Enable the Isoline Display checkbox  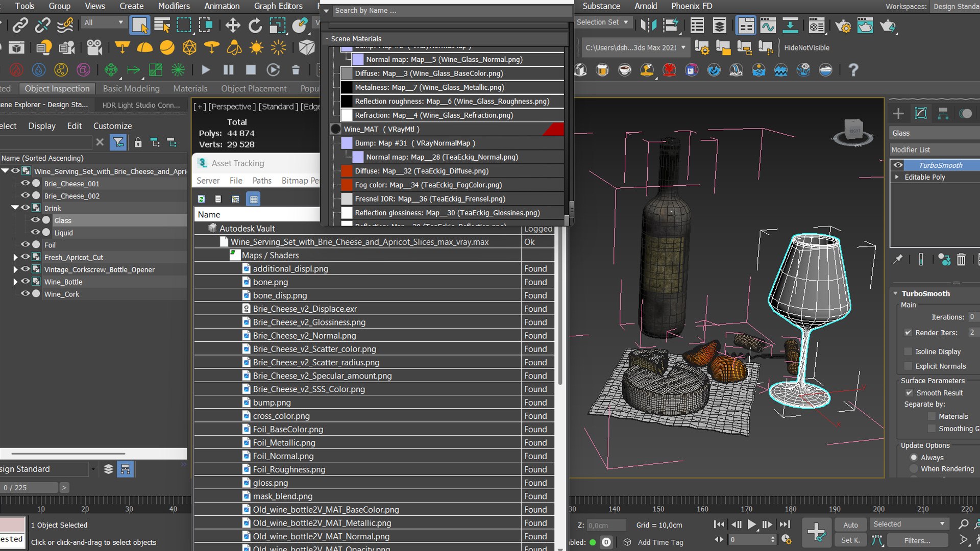908,352
